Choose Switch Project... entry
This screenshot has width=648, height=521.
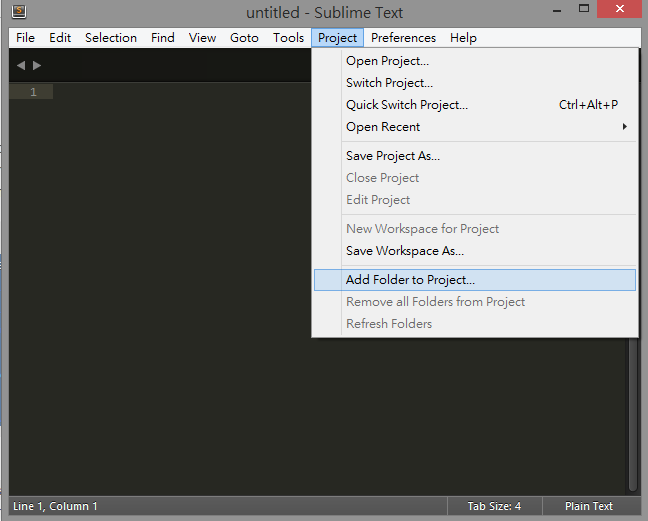(x=475, y=83)
